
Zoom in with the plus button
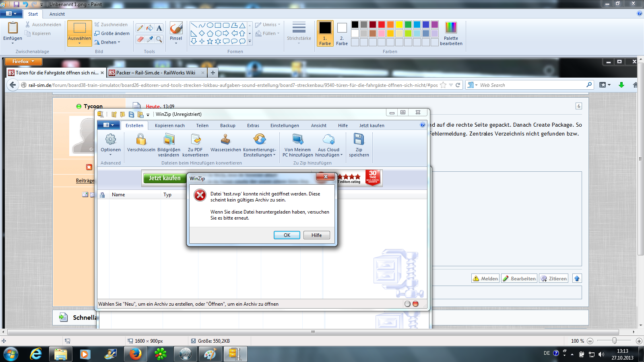(639, 341)
